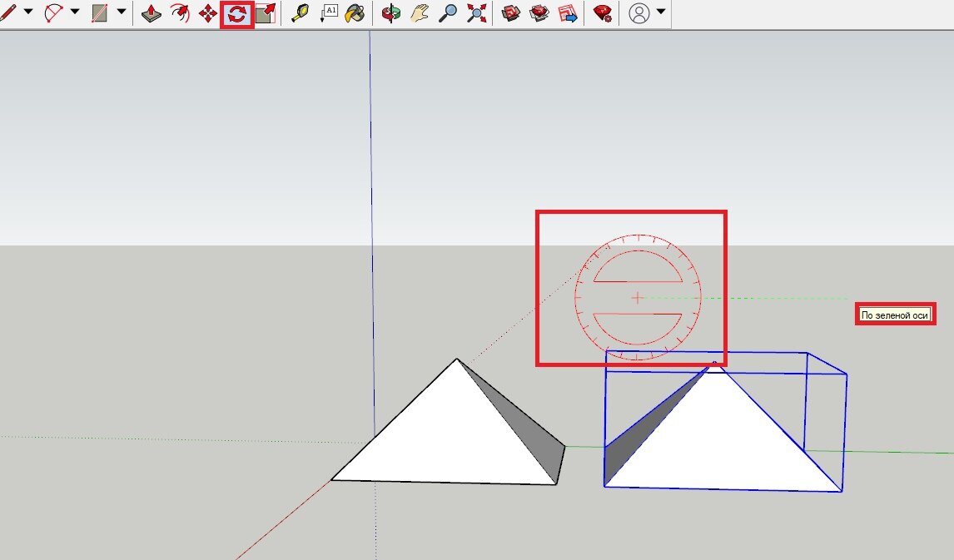Activate the Offset tool
This screenshot has width=954, height=560.
pos(180,13)
